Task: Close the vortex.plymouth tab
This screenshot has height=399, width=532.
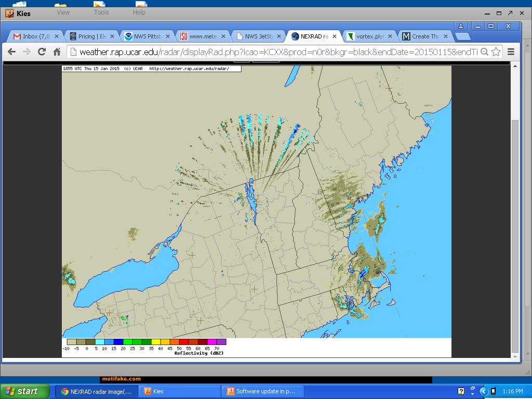Action: (390, 36)
